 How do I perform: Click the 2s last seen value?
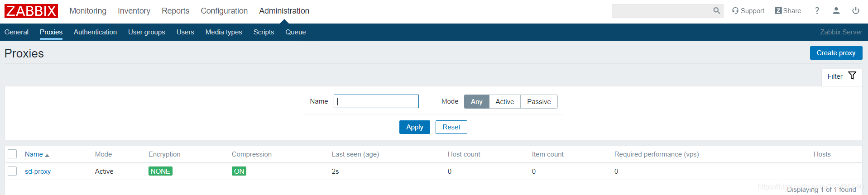click(335, 171)
